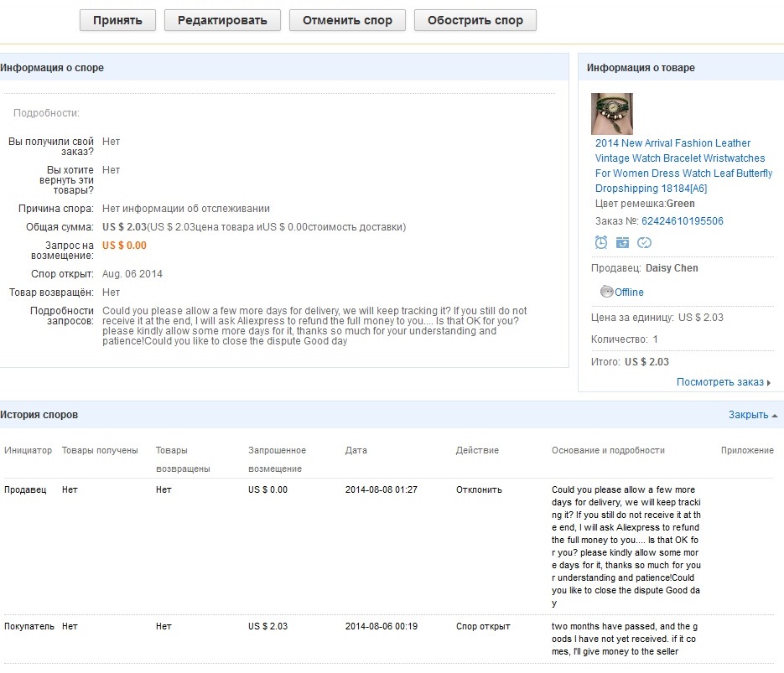Click the Информация о споре section header
This screenshot has width=784, height=673.
pos(52,67)
